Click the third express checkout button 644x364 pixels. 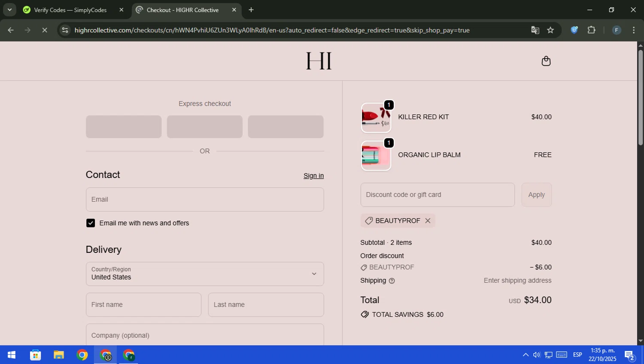click(286, 127)
